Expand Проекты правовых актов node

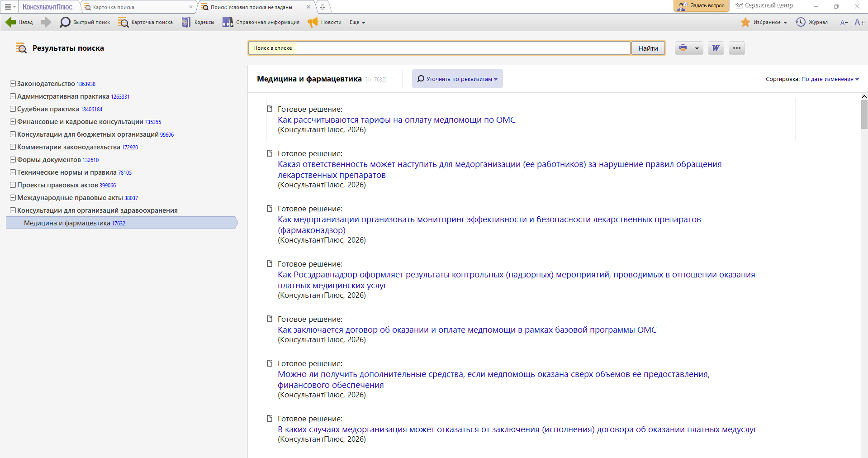[x=13, y=185]
